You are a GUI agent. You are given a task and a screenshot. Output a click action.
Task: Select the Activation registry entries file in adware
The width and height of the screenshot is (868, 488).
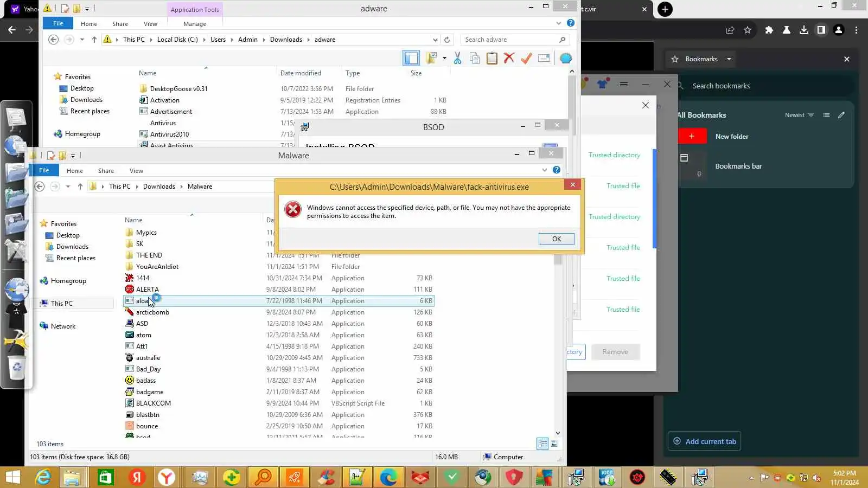(164, 100)
